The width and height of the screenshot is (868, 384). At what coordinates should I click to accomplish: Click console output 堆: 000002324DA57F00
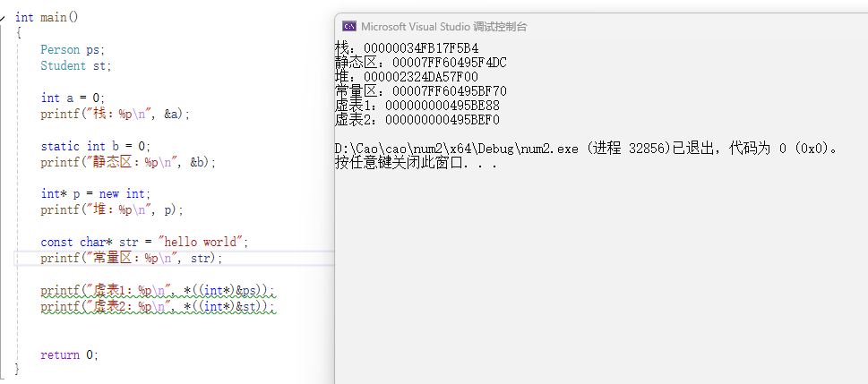pyautogui.click(x=407, y=76)
